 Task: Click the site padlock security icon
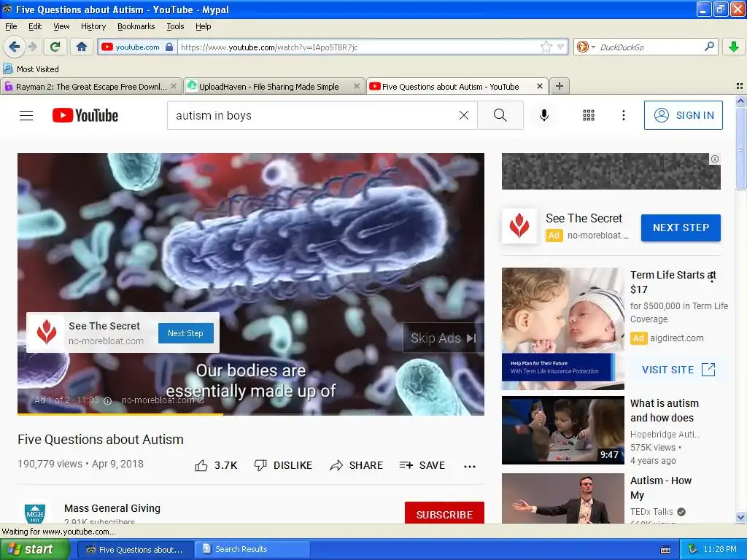click(x=169, y=47)
